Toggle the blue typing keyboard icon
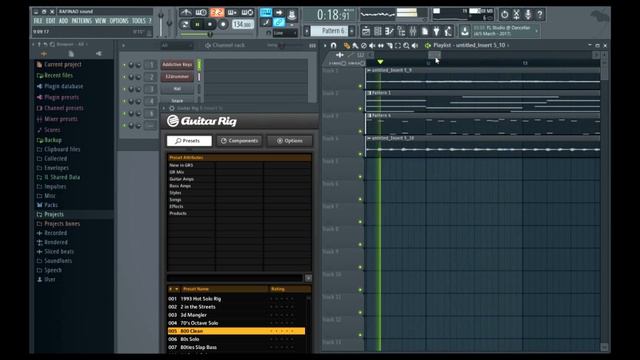 pyautogui.click(x=266, y=12)
